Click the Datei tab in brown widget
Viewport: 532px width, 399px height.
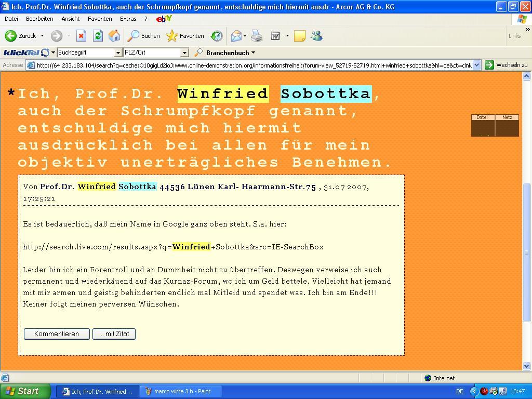coord(483,117)
